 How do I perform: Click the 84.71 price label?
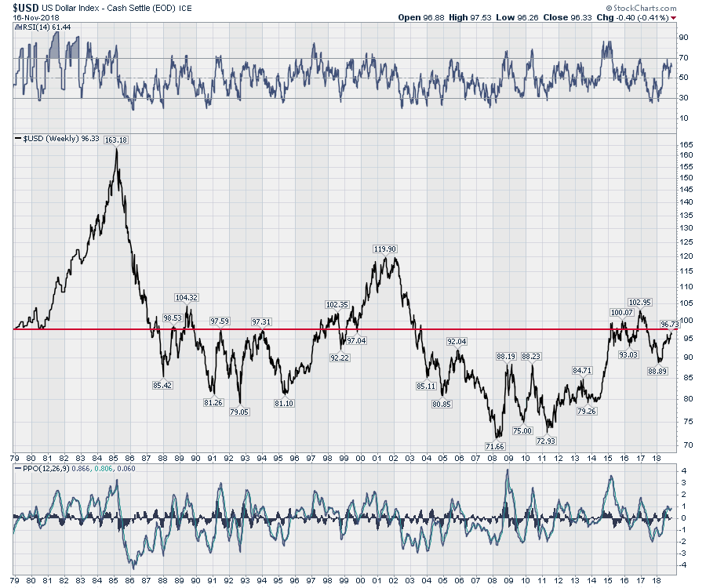coord(582,370)
